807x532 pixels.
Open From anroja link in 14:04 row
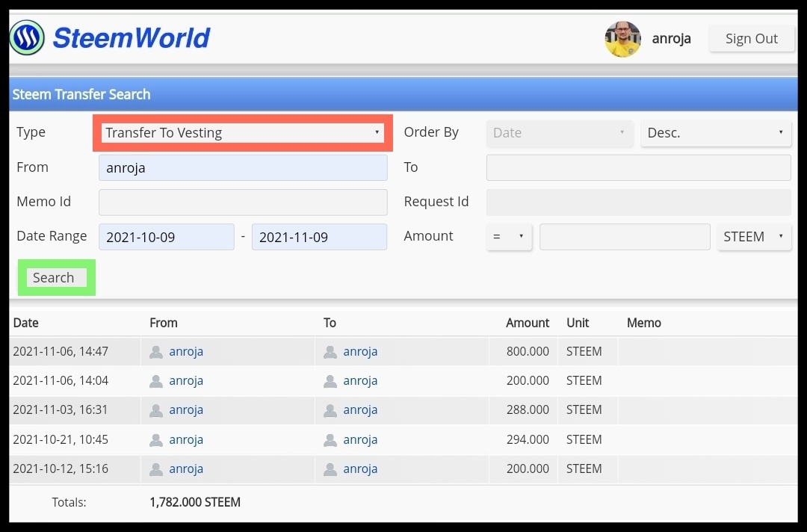[186, 381]
